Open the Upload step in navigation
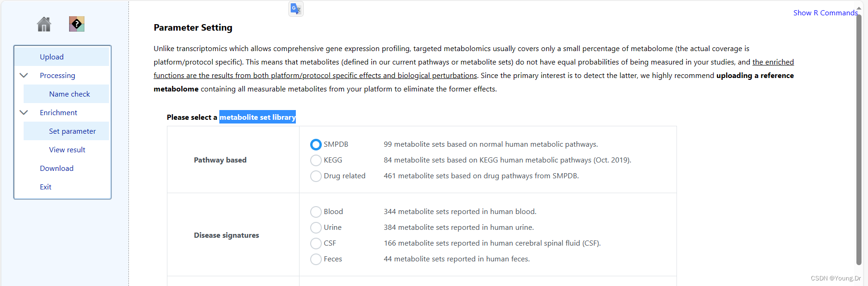Image resolution: width=868 pixels, height=286 pixels. 51,57
